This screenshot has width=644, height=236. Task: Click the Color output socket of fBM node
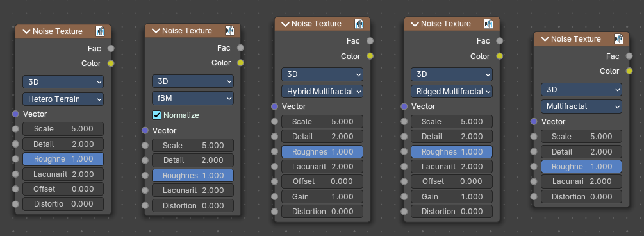click(x=241, y=62)
